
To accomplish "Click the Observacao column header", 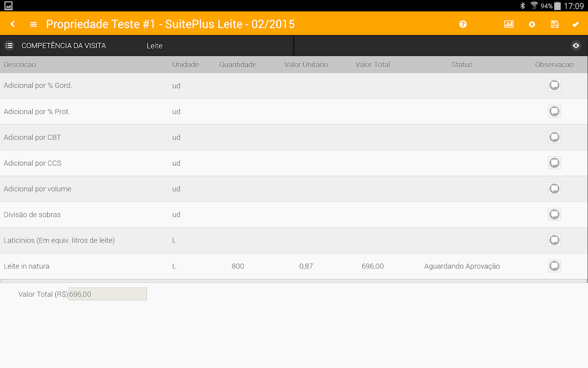I will click(554, 64).
